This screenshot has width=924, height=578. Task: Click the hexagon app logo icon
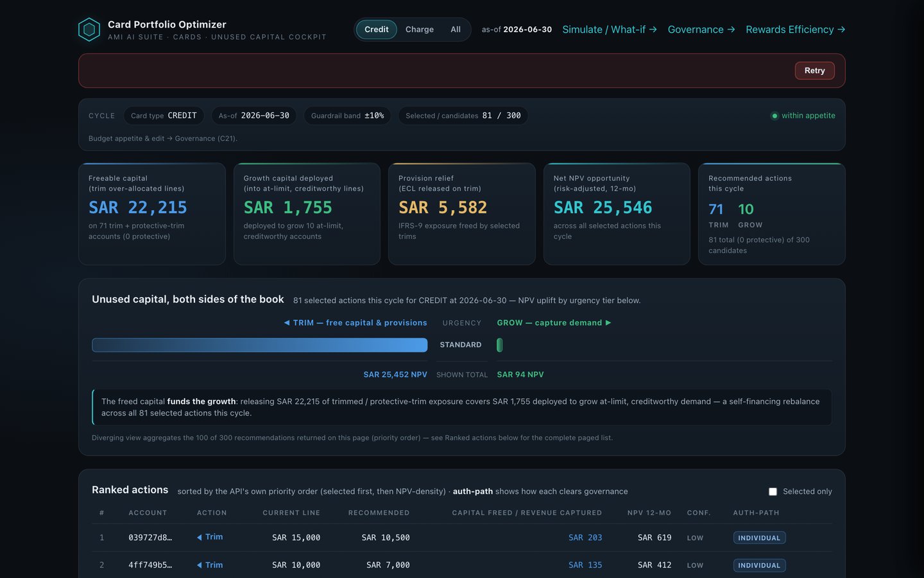click(x=89, y=30)
